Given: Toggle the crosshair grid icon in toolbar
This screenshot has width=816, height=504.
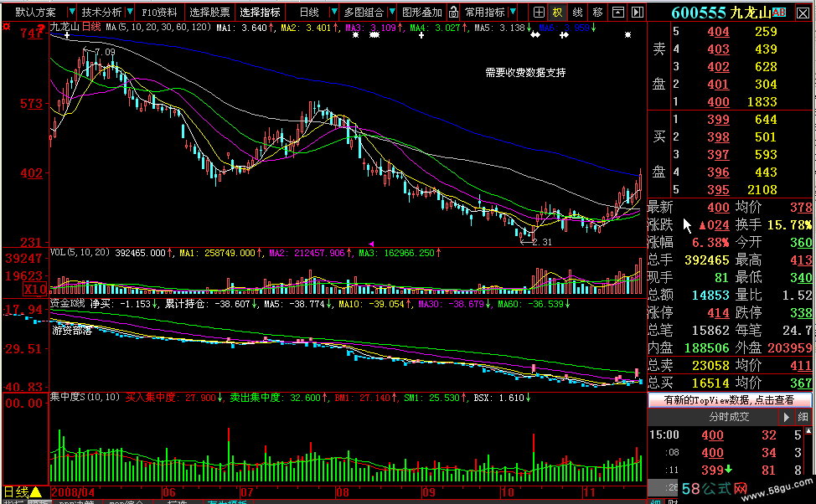Looking at the screenshot, I should coord(540,12).
